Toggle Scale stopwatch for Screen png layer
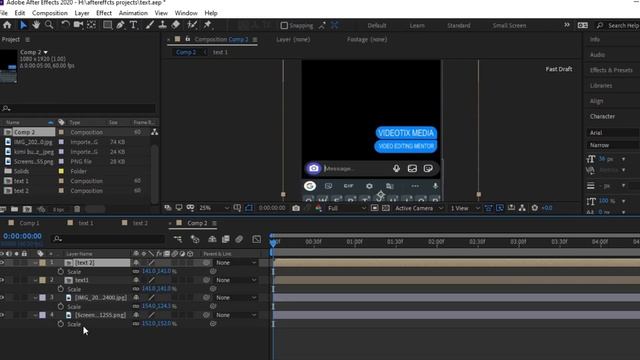Image resolution: width=640 pixels, height=360 pixels. coord(61,324)
